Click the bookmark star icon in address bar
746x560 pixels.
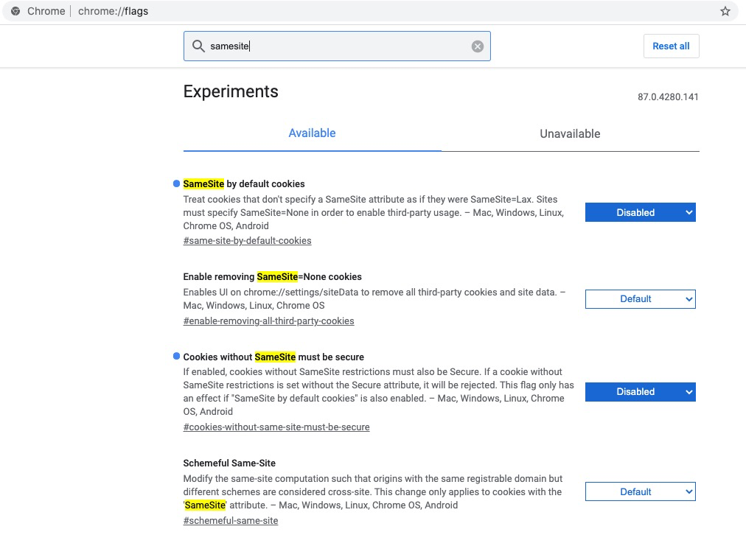(725, 11)
